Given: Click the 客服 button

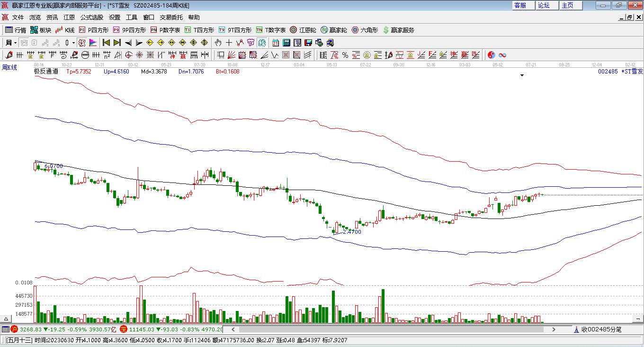Looking at the screenshot, I should click(520, 5).
